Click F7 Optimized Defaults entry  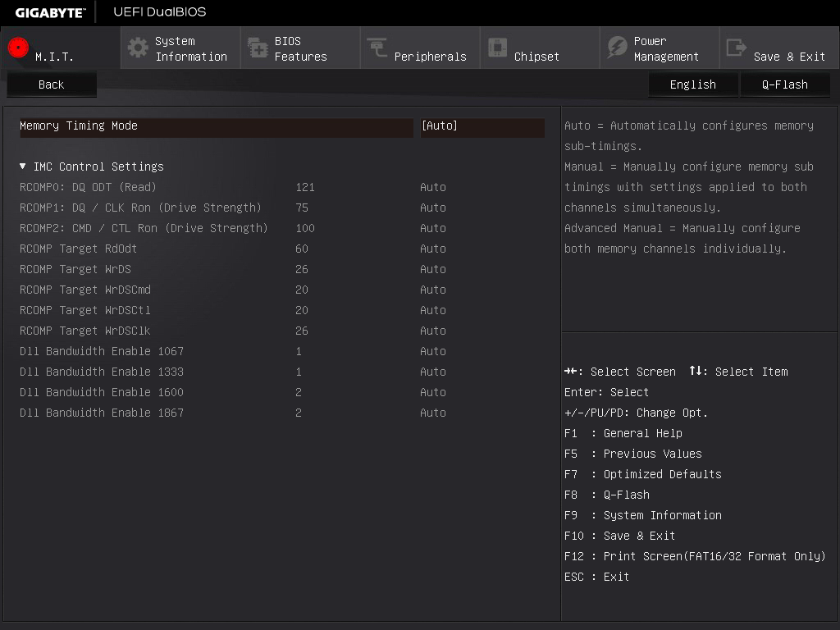click(643, 474)
